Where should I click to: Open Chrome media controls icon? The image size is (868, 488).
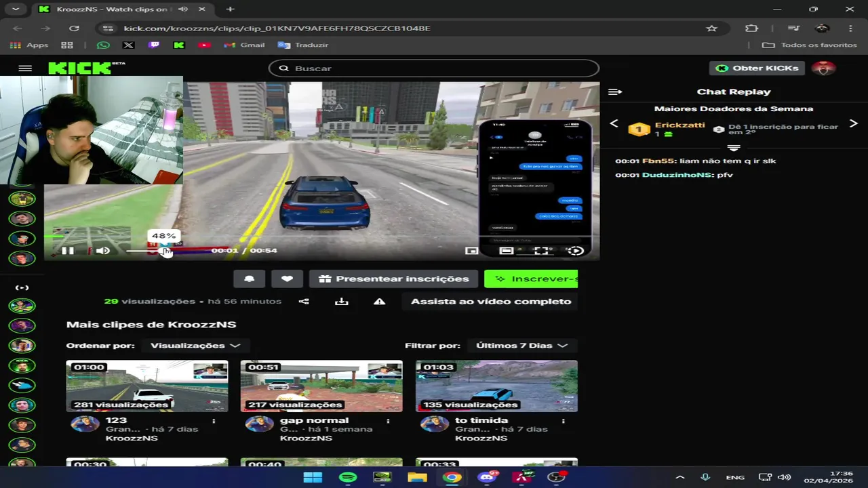793,28
